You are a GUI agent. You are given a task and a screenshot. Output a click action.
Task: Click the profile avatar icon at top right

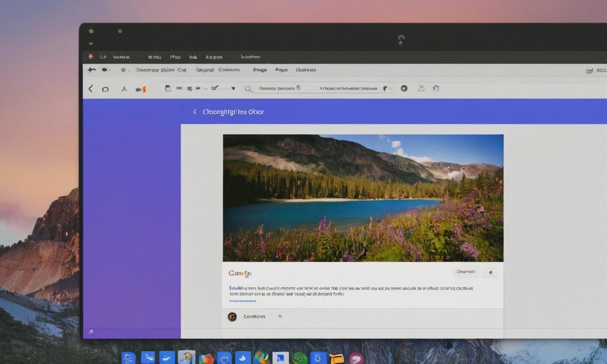[404, 88]
